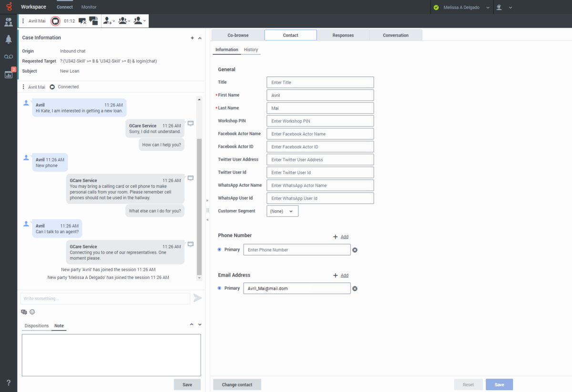
Task: Click the agent headset icon in top bar
Action: (500, 8)
